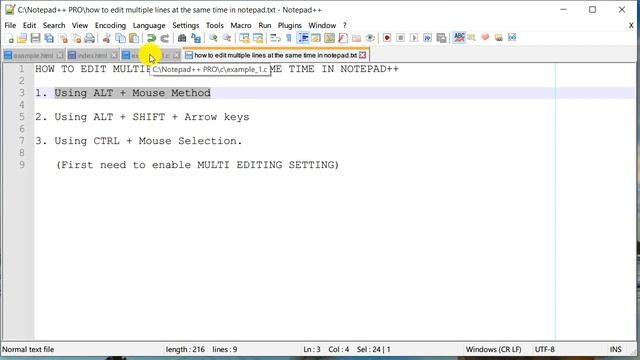Click the line '(First need to enable MULTI EDITING SETTING)'
Image resolution: width=640 pixels, height=360 pixels.
[197, 165]
